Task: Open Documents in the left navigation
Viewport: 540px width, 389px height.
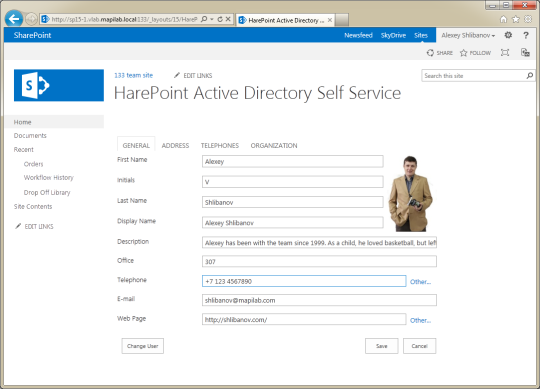Action: point(30,136)
